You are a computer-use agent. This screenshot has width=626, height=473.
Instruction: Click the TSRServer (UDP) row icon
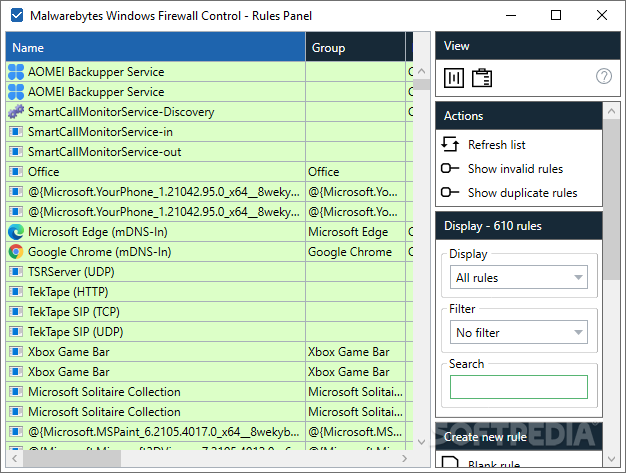coord(16,272)
